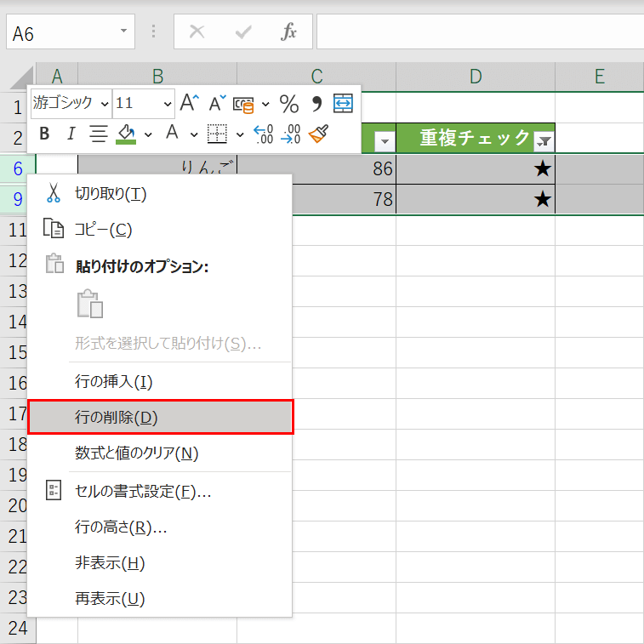644x644 pixels.
Task: Select column E header
Action: (x=599, y=77)
